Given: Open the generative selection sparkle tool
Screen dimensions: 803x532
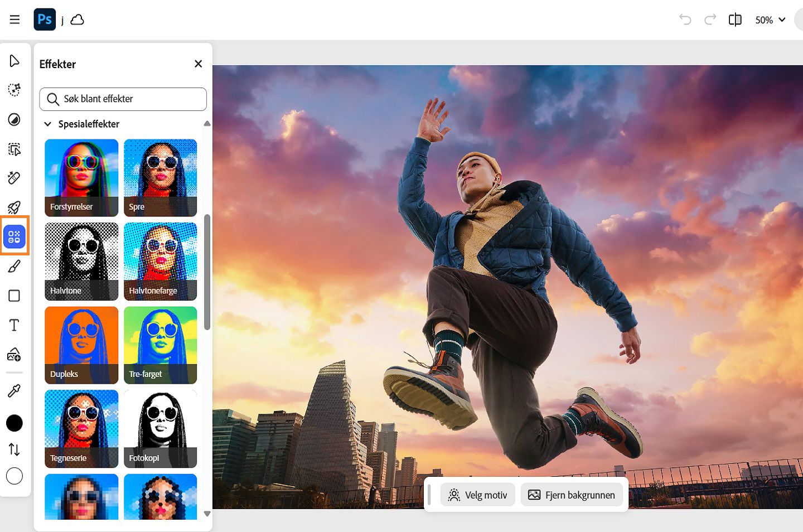Looking at the screenshot, I should 14,90.
